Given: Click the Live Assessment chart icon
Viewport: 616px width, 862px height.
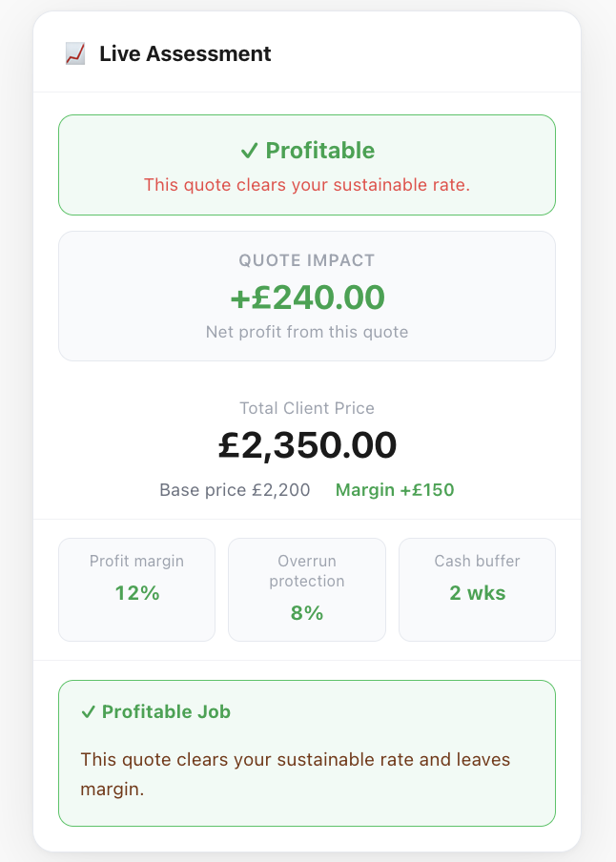Looking at the screenshot, I should (72, 54).
